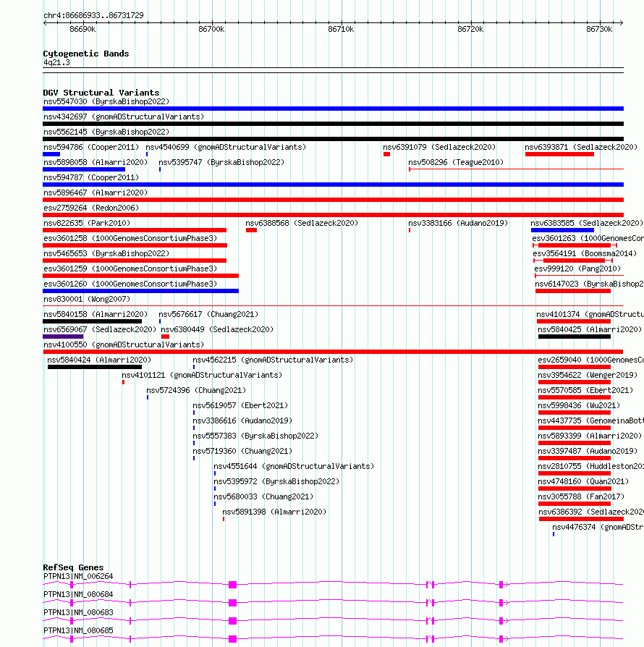The width and height of the screenshot is (644, 647).
Task: Open transcript PTPN13|NM_080684 label
Action: point(78,595)
